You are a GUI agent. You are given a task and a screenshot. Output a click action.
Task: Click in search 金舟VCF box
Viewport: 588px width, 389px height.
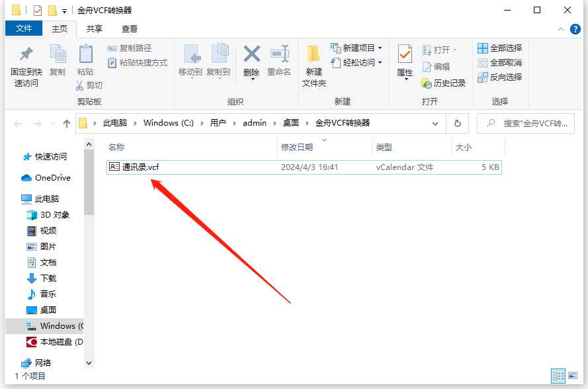[525, 124]
